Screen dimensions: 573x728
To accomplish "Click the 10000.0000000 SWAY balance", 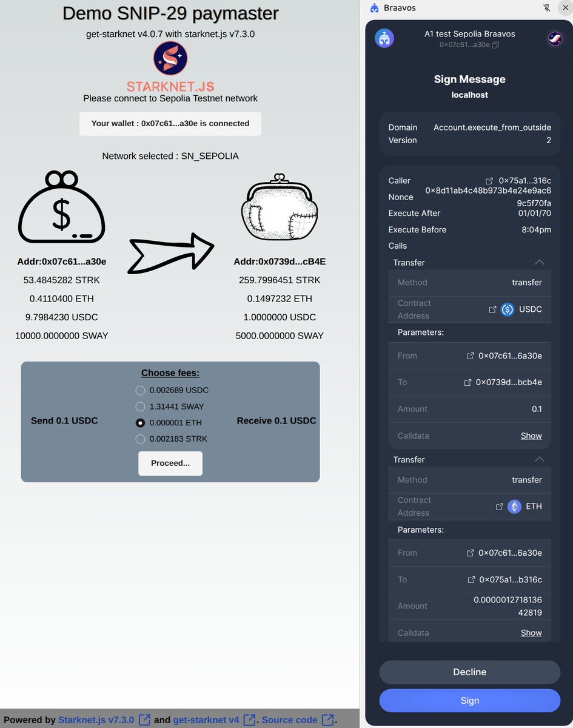I will 62,335.
